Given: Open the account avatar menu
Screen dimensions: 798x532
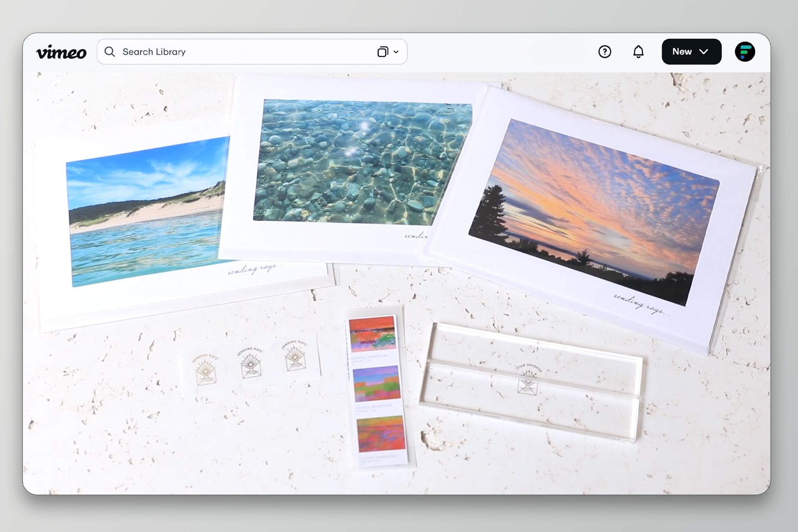Looking at the screenshot, I should point(745,52).
